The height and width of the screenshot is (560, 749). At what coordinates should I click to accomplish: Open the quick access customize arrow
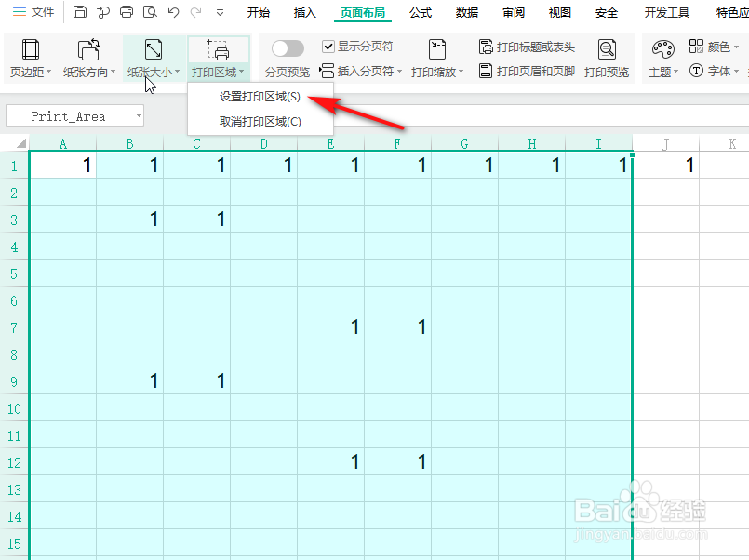click(220, 13)
